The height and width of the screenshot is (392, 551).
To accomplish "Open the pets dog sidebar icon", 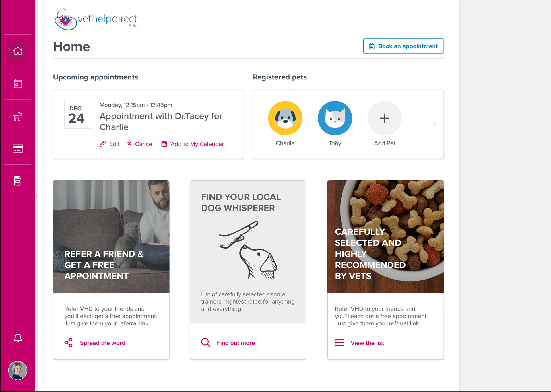I will (18, 116).
